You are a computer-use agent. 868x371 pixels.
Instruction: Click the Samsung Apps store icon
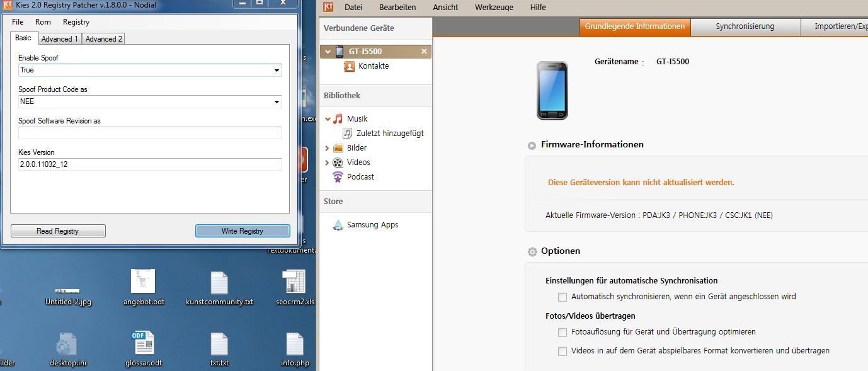338,225
